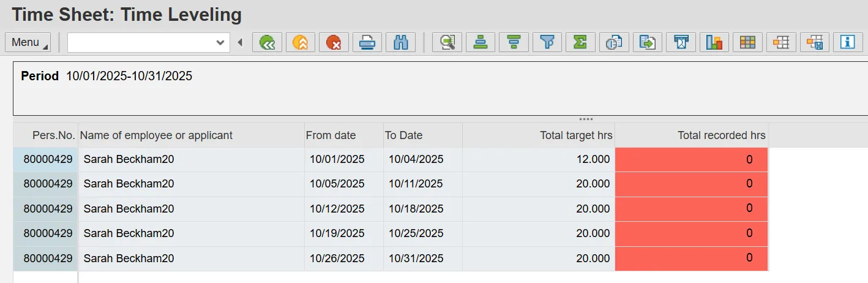Collapse the command field with the triangle
This screenshot has width=868, height=283.
coord(240,42)
